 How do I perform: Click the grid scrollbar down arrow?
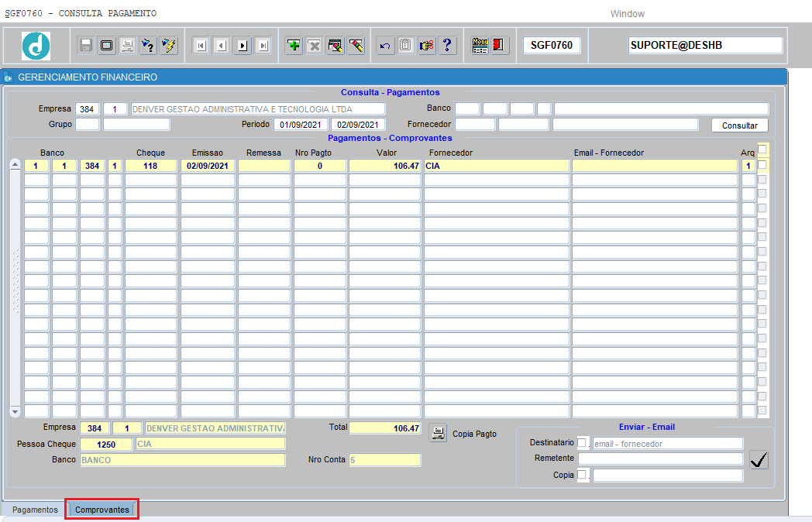[x=15, y=412]
